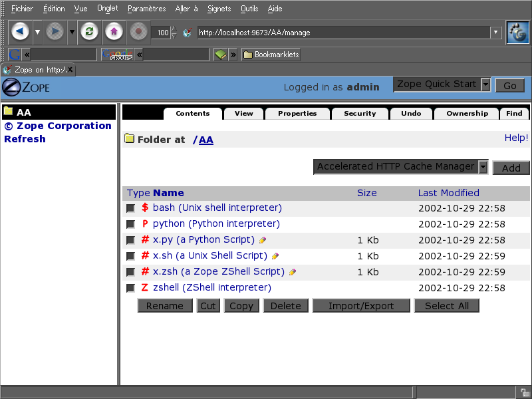532x399 pixels.
Task: Check the box for x.sh script
Action: point(131,257)
